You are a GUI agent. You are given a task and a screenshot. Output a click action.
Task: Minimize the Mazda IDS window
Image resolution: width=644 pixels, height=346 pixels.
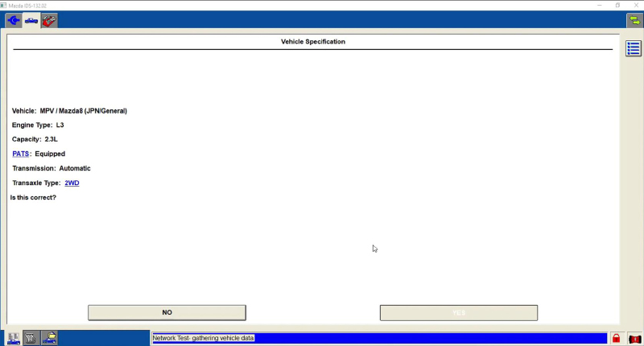point(597,5)
